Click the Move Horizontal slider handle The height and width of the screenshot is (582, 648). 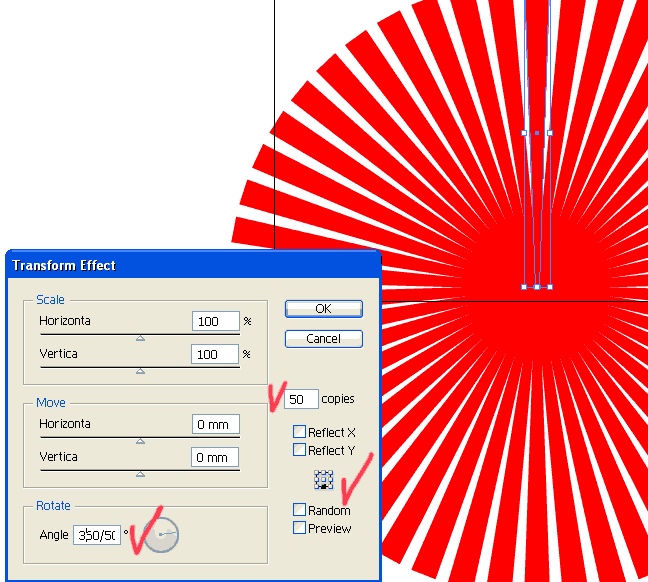pos(141,441)
